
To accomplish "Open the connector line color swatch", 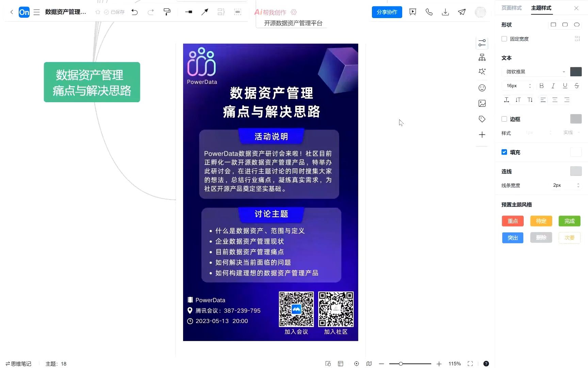I will (x=576, y=171).
